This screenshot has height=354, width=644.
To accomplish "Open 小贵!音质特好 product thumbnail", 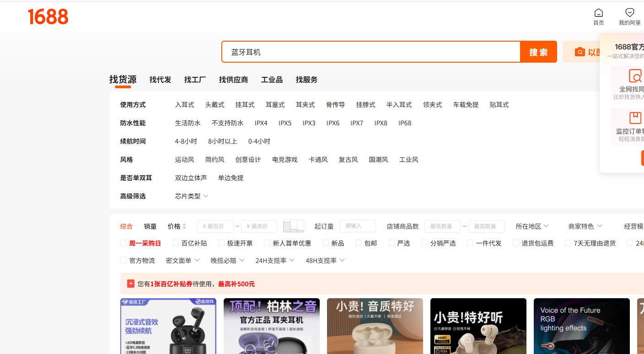I will [x=375, y=326].
